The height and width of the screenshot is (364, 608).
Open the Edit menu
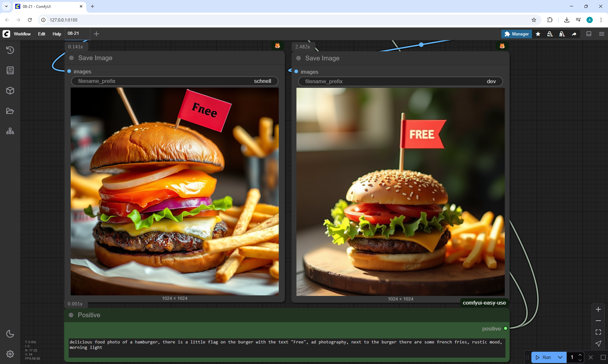point(41,34)
